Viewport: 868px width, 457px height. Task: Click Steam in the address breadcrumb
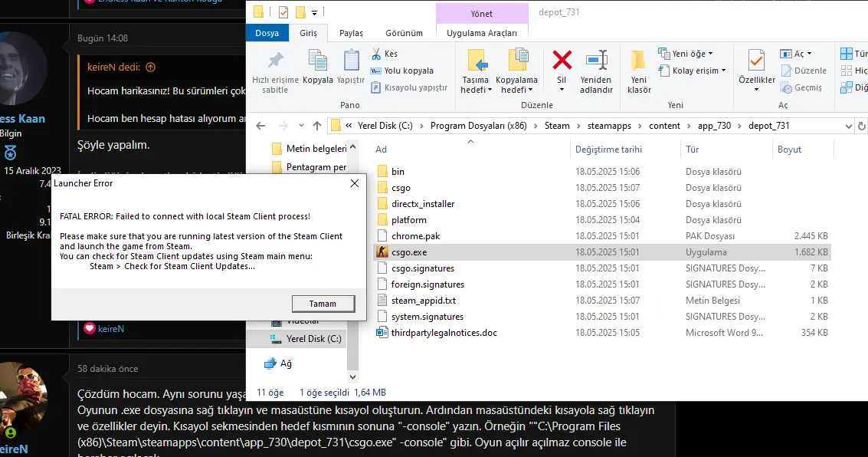coord(557,126)
